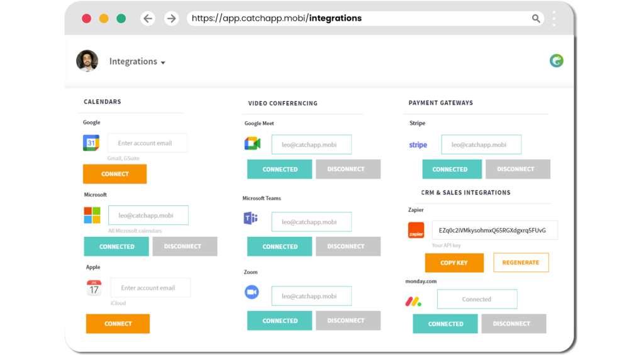Copy the Zapier API key
The image size is (644, 355).
tap(454, 263)
